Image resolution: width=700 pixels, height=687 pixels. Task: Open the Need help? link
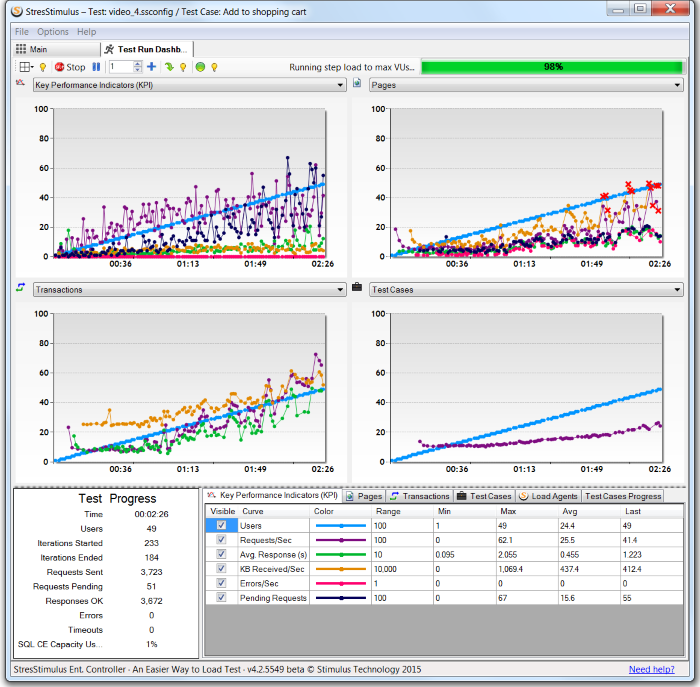click(x=651, y=669)
